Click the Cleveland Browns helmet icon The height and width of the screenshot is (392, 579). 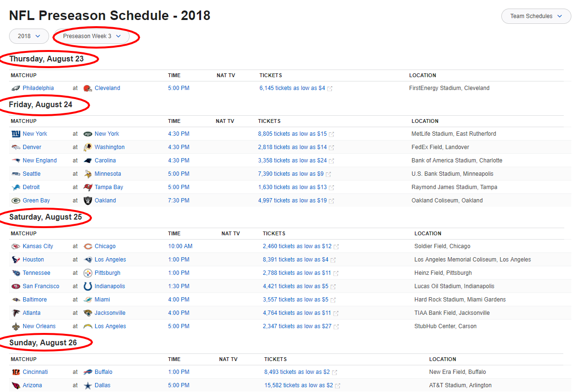(x=87, y=88)
